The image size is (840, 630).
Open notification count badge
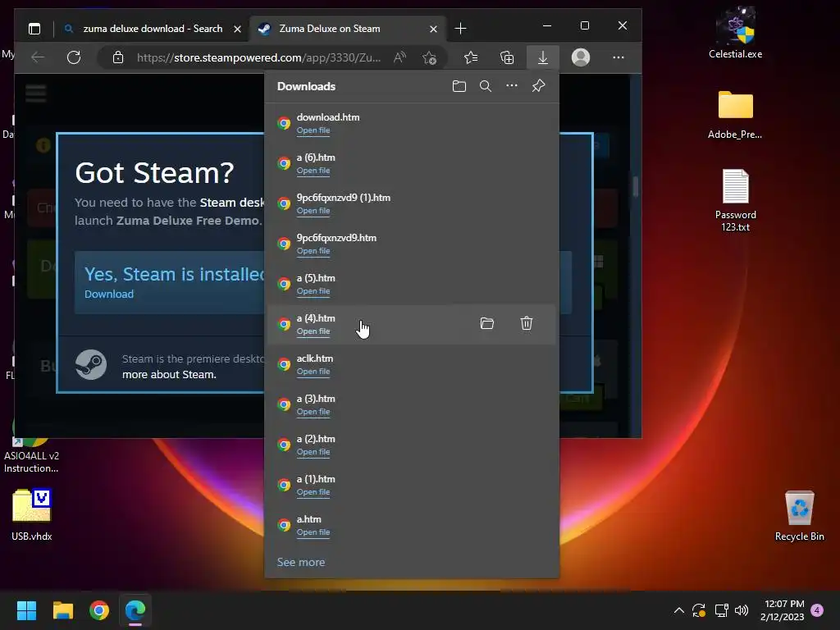(x=817, y=609)
